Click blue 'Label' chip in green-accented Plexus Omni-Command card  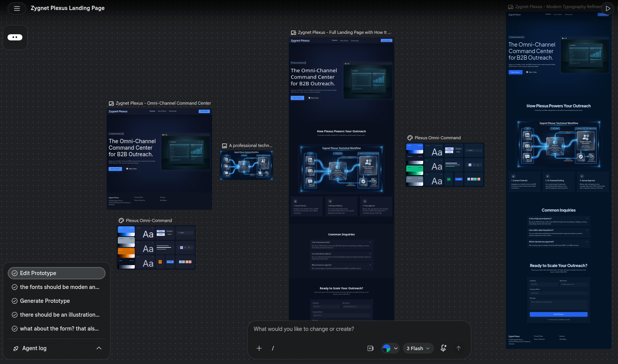pyautogui.click(x=459, y=179)
